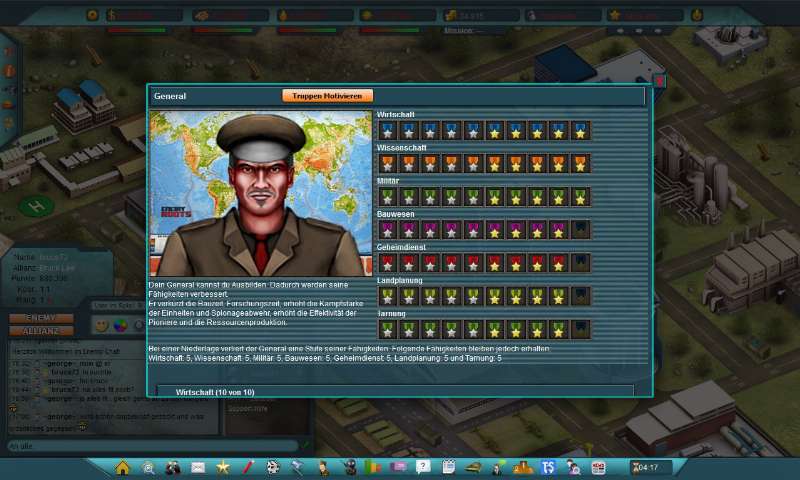Open the news icon in bottom bar
The image size is (800, 480).
[598, 467]
